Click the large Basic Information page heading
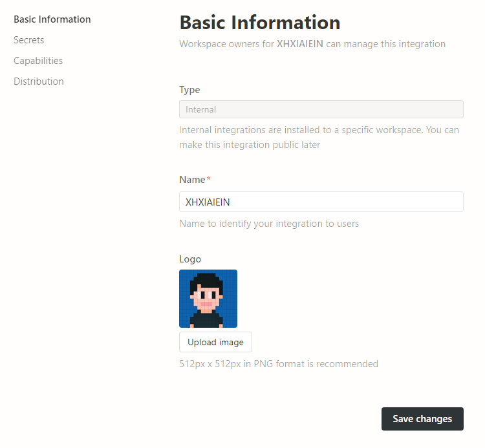 click(x=259, y=23)
